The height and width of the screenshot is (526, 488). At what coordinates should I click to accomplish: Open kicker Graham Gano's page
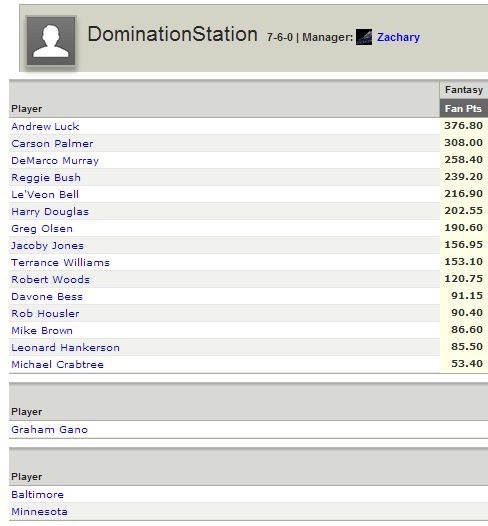pyautogui.click(x=49, y=430)
